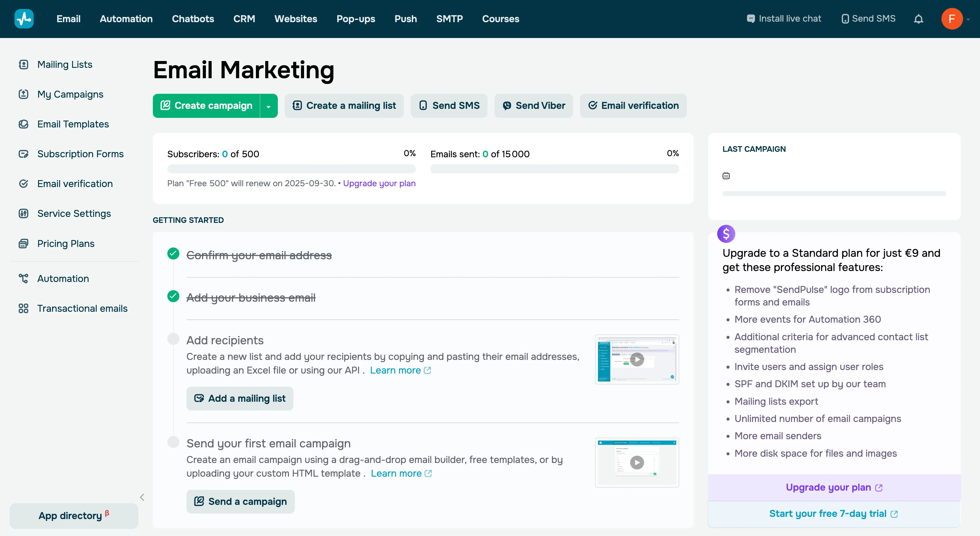Image resolution: width=980 pixels, height=536 pixels.
Task: Click Send your first email campaign heading
Action: [269, 443]
